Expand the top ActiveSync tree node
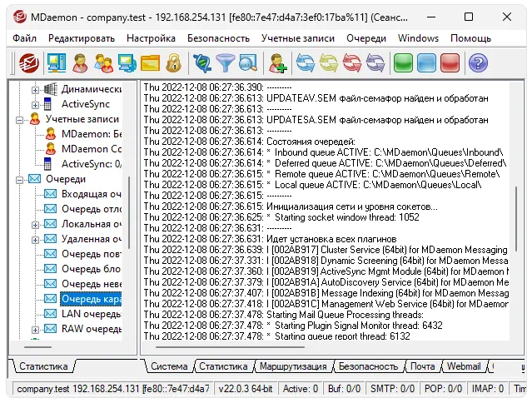 pyautogui.click(x=35, y=105)
